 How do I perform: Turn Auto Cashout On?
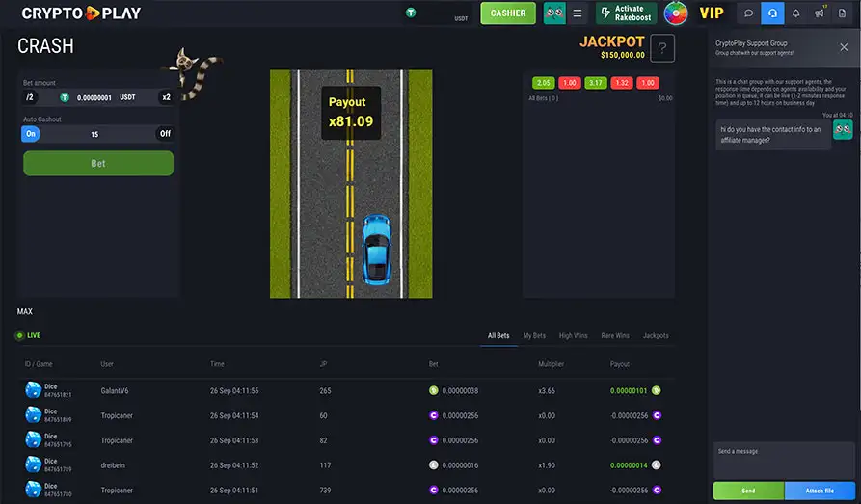coord(31,134)
